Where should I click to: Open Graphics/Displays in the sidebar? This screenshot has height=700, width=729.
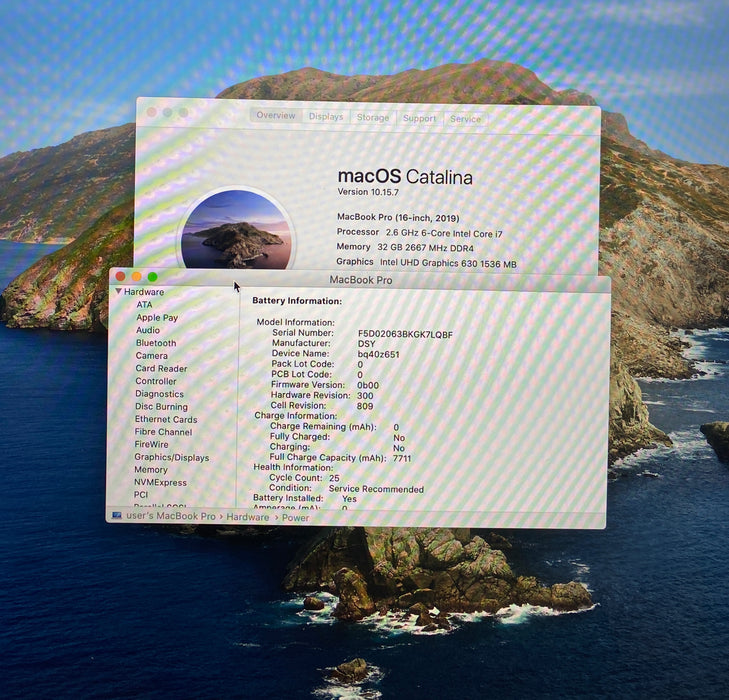click(x=172, y=457)
